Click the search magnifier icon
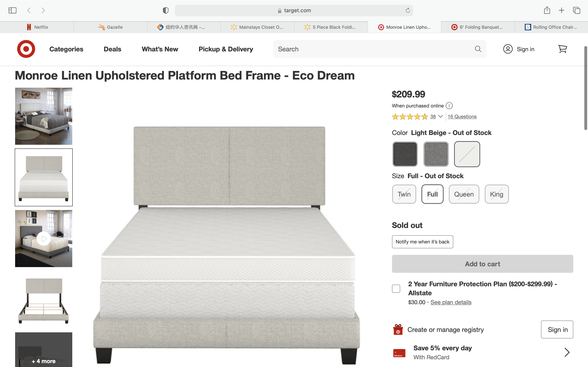 478,49
